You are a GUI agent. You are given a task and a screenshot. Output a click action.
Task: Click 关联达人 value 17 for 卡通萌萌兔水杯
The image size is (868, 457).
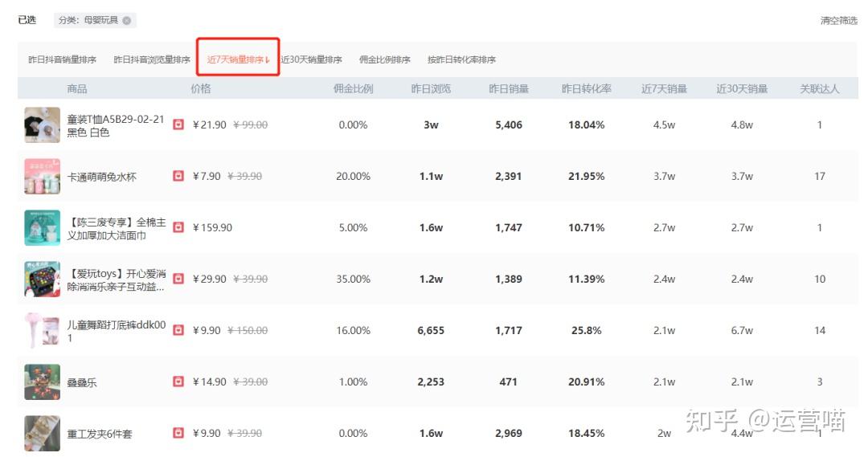pyautogui.click(x=819, y=176)
